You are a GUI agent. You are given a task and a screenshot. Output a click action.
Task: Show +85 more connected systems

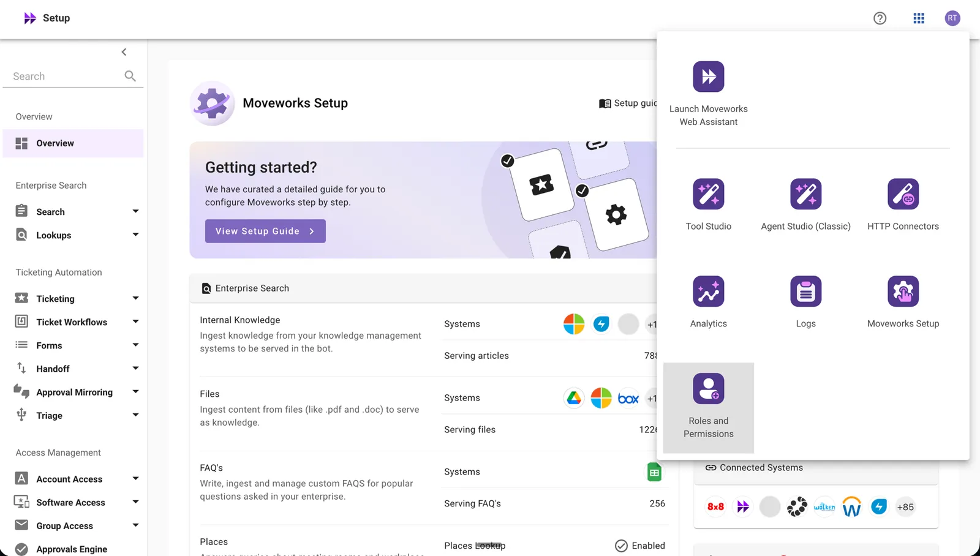pyautogui.click(x=905, y=507)
